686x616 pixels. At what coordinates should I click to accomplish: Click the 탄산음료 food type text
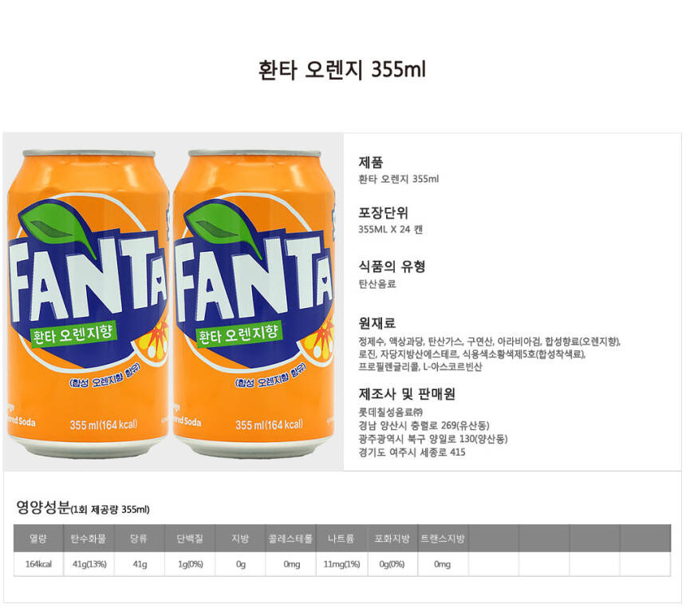pyautogui.click(x=377, y=284)
